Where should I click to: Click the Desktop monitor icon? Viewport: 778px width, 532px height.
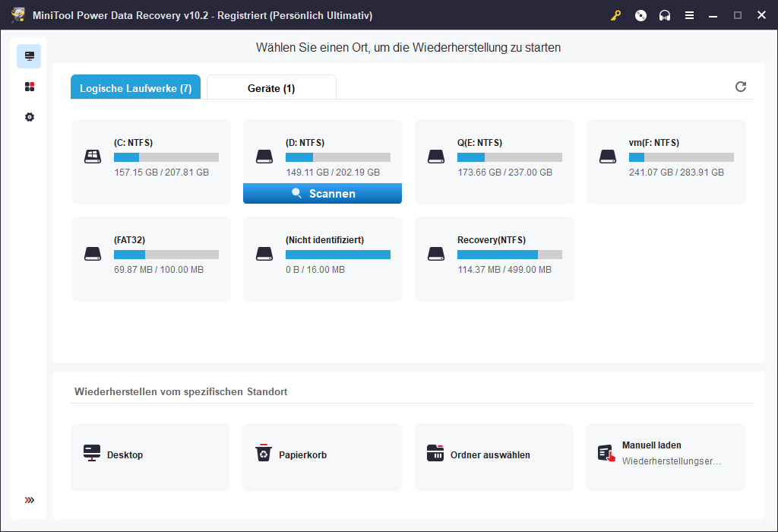[92, 453]
